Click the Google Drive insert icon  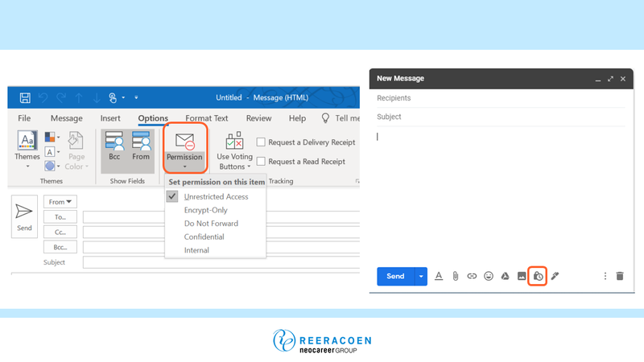click(505, 276)
